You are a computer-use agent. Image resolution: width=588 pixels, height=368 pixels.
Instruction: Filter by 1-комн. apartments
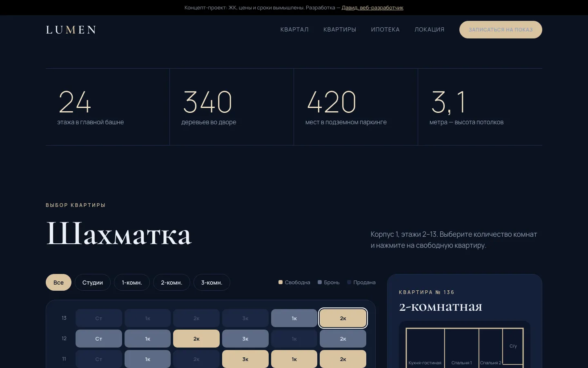tap(132, 283)
